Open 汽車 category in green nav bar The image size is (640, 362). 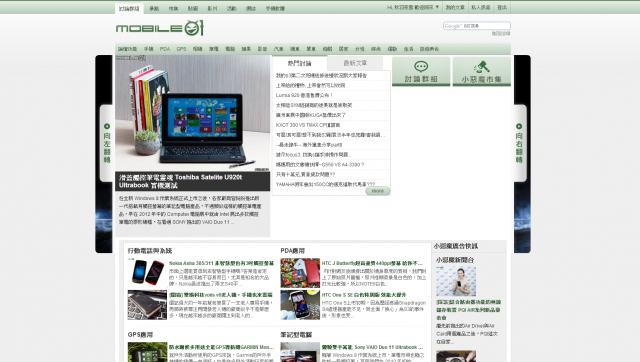278,49
